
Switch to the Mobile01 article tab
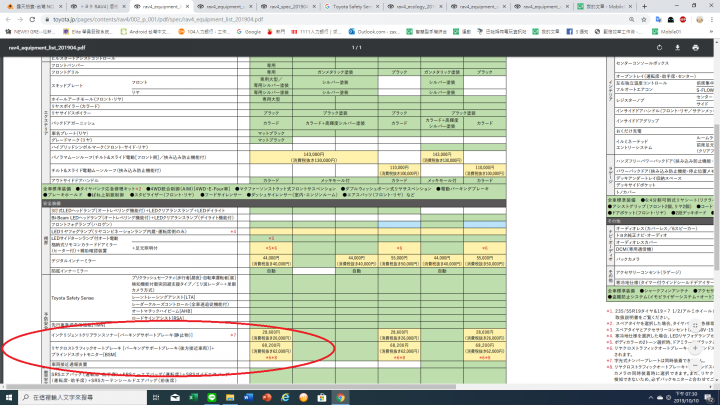point(604,6)
